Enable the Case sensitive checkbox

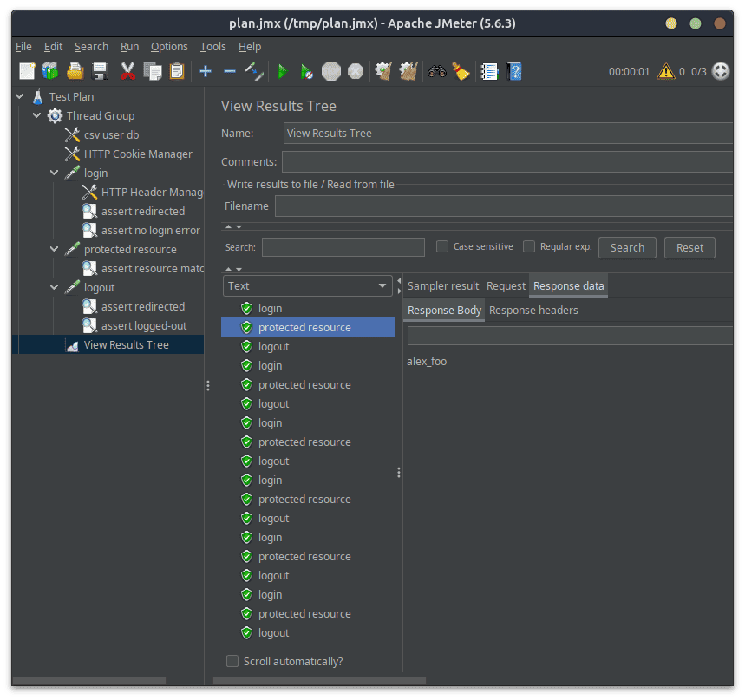(442, 246)
